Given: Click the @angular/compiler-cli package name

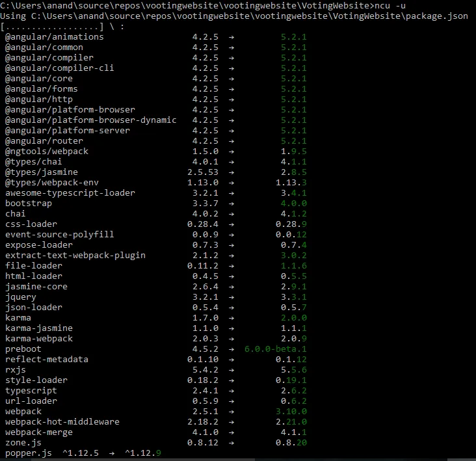Looking at the screenshot, I should pos(60,68).
